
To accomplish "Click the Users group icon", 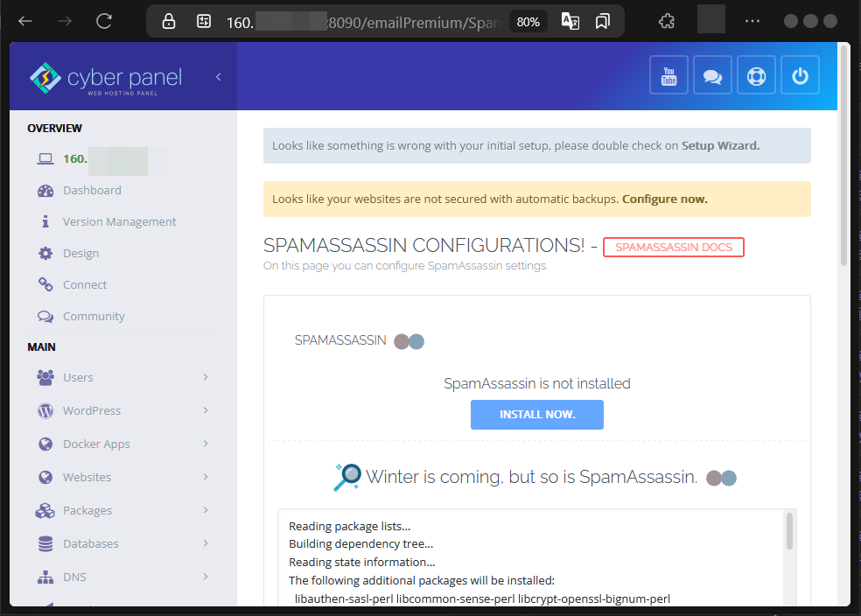I will [x=45, y=377].
